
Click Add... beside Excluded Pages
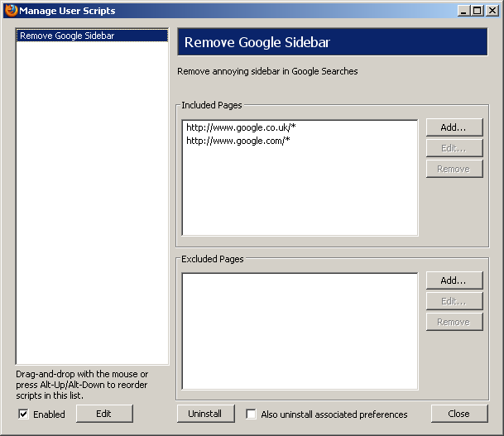tap(454, 281)
